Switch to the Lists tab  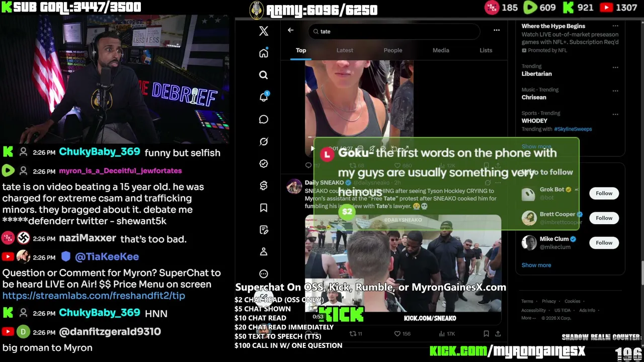[x=486, y=50]
